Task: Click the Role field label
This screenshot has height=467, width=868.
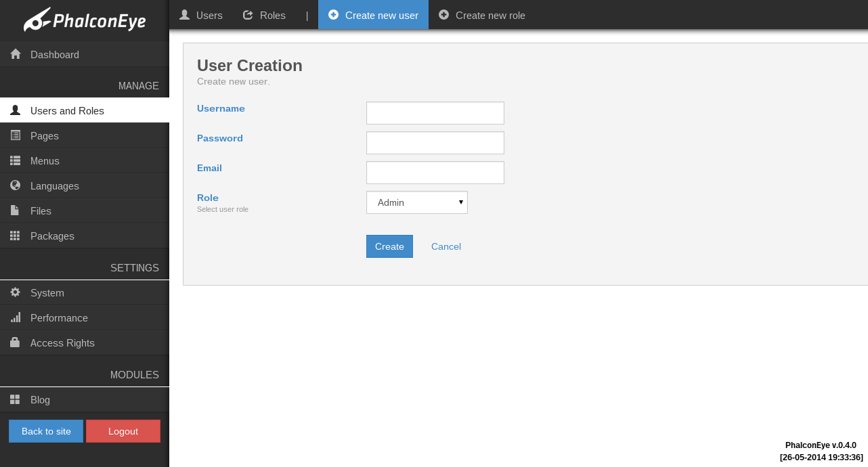Action: click(208, 198)
